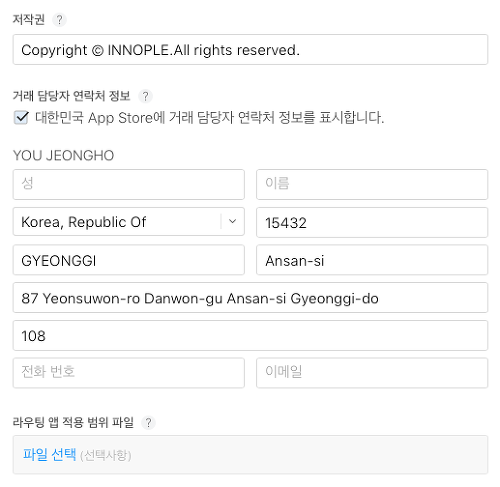The image size is (500, 487).
Task: Edit the Ansan-si city field
Action: click(x=372, y=260)
